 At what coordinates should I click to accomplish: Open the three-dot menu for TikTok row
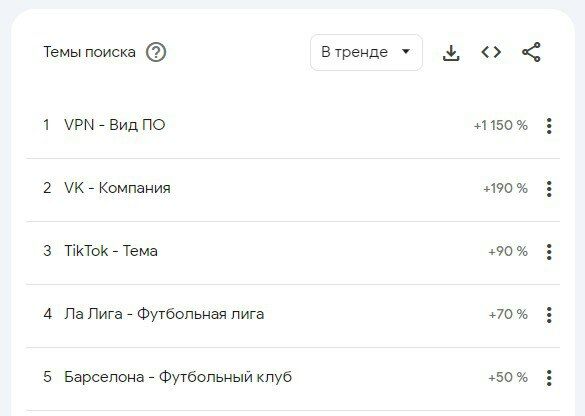pyautogui.click(x=549, y=252)
